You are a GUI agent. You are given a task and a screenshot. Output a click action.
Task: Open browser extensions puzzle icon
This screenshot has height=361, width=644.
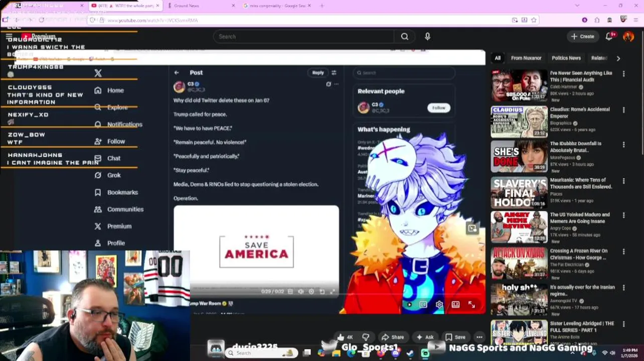[x=597, y=20]
